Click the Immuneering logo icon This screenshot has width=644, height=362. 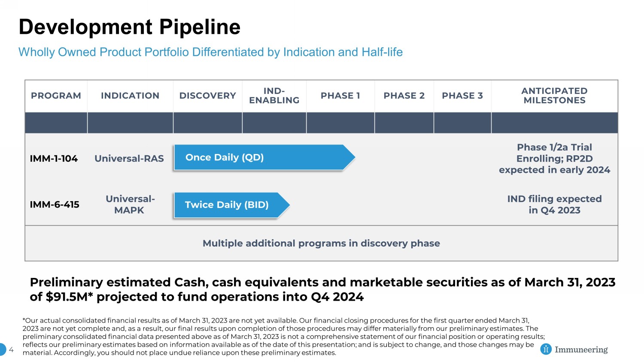546,349
